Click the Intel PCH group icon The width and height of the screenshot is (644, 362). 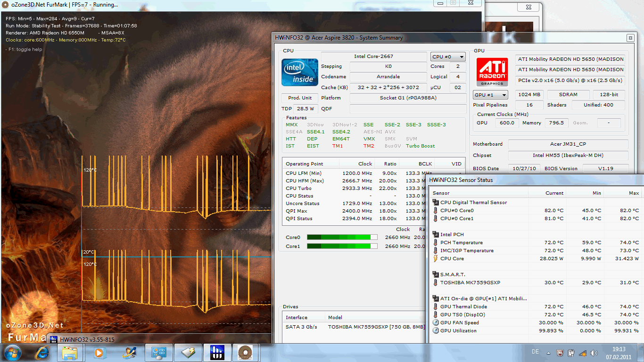tap(436, 234)
